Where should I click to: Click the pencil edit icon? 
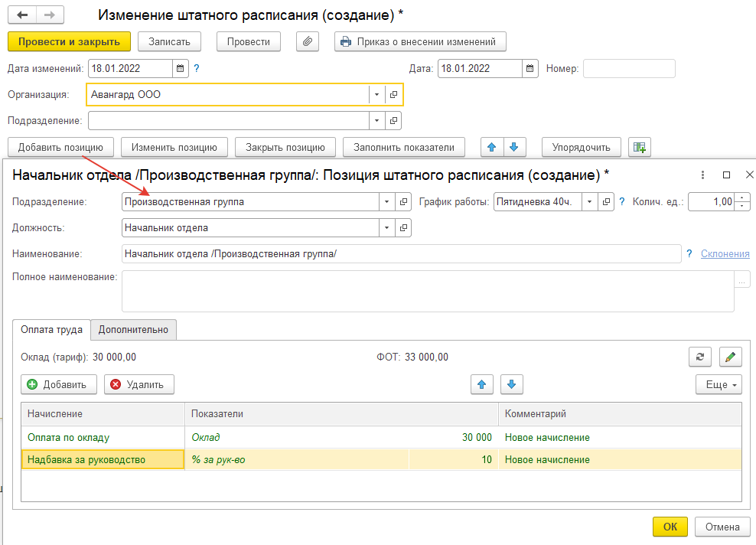coord(730,357)
